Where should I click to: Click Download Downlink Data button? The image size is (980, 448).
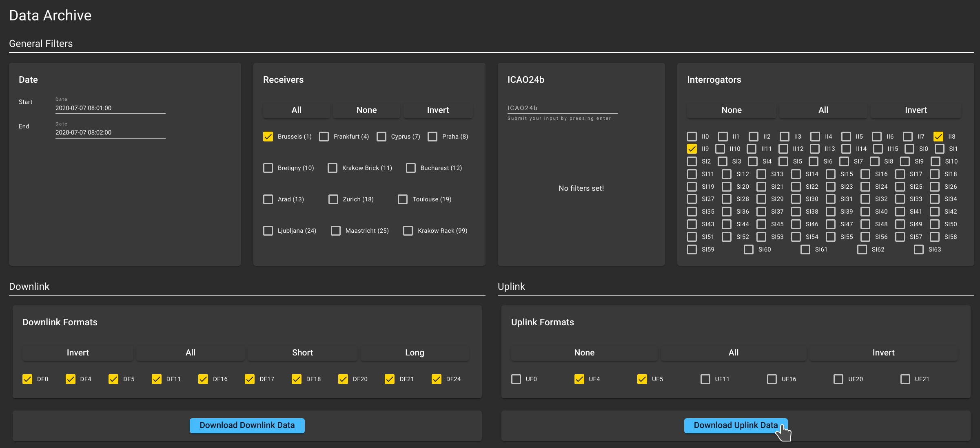(247, 426)
